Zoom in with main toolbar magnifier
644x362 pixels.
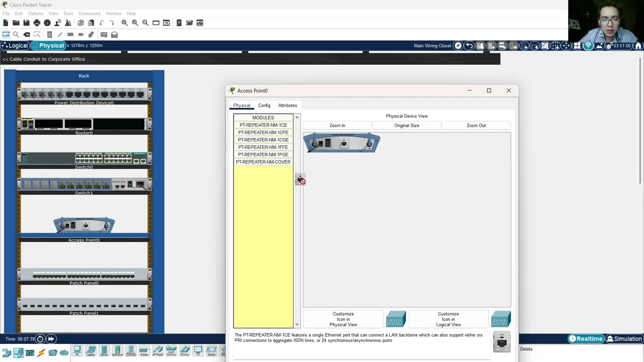124,23
